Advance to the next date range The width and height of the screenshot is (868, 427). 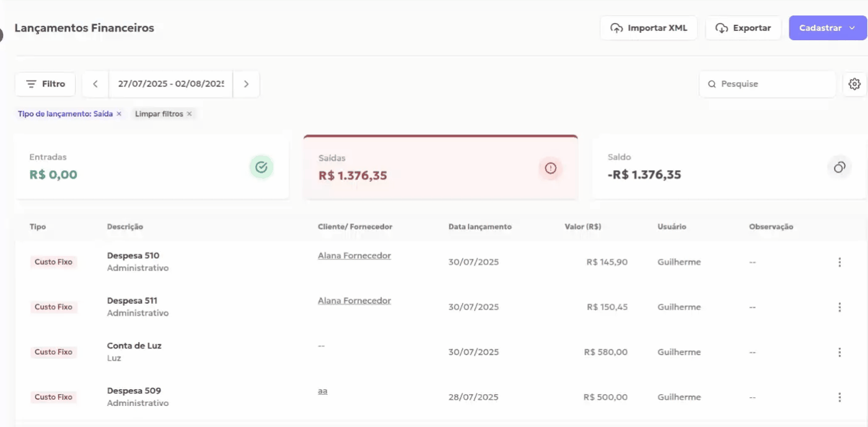coord(246,84)
